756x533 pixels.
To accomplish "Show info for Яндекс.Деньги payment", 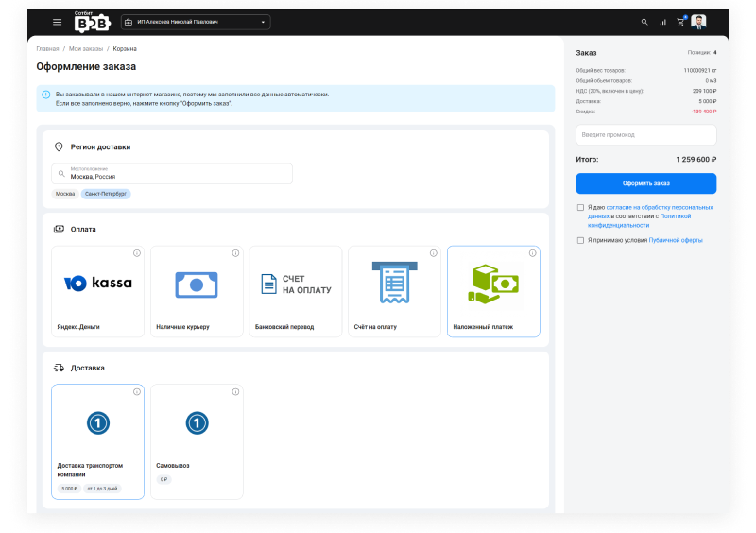I will coord(136,253).
